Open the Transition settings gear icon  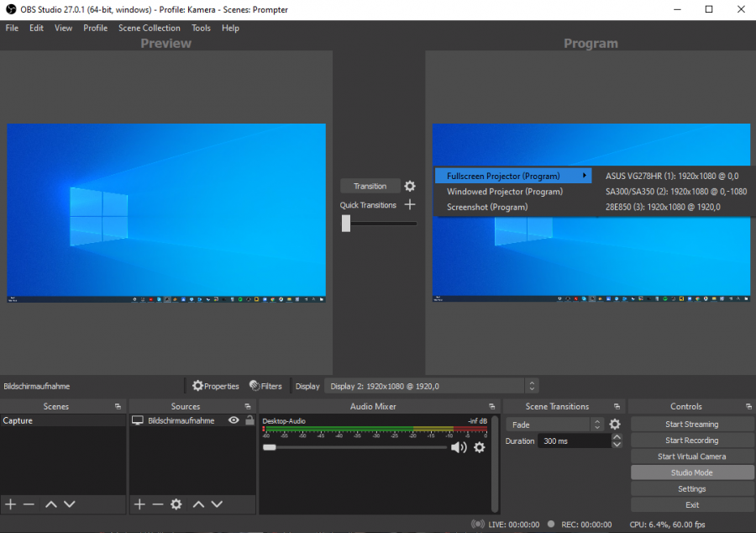[x=410, y=186]
